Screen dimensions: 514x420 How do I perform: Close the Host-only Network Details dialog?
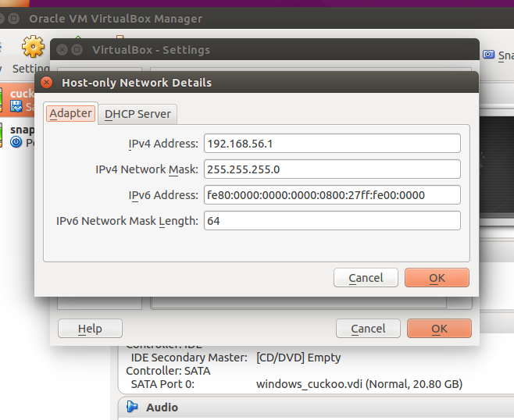pos(47,83)
